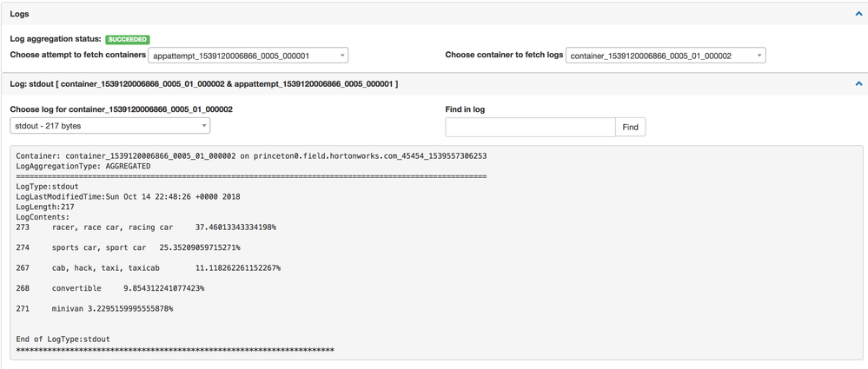Viewport: 868px width, 369px height.
Task: Click the sports car log entry
Action: [129, 247]
